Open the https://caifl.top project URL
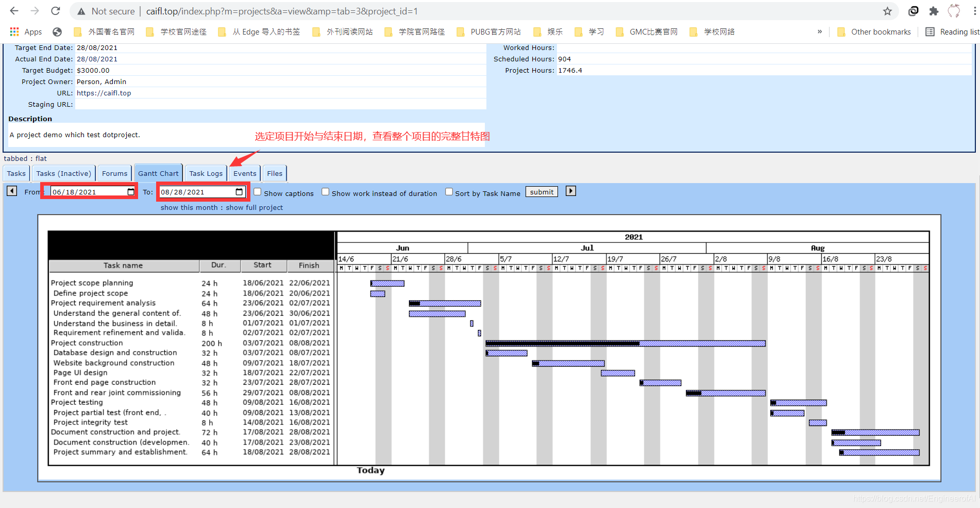The height and width of the screenshot is (508, 980). [x=104, y=93]
